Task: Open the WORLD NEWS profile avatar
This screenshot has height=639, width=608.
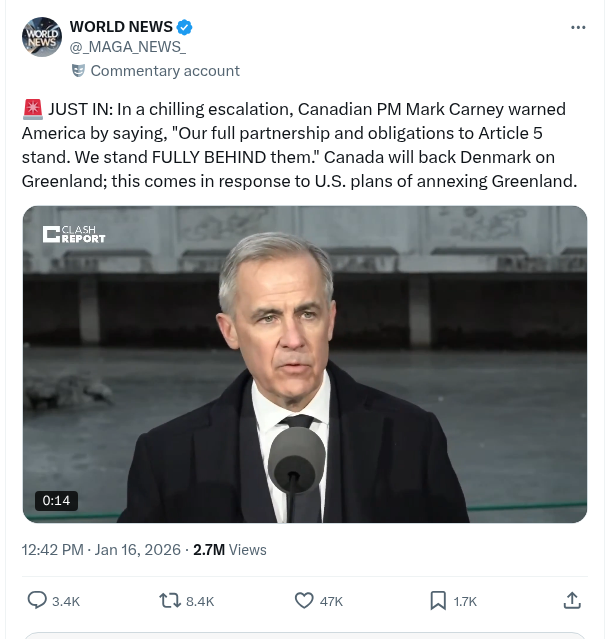Action: [x=42, y=37]
